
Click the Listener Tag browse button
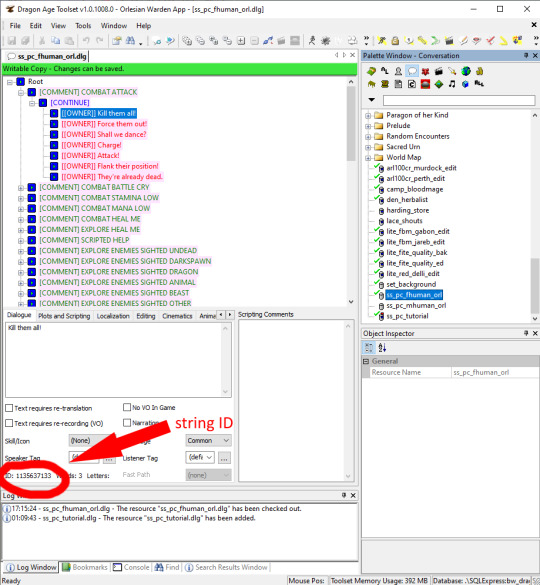pyautogui.click(x=224, y=457)
